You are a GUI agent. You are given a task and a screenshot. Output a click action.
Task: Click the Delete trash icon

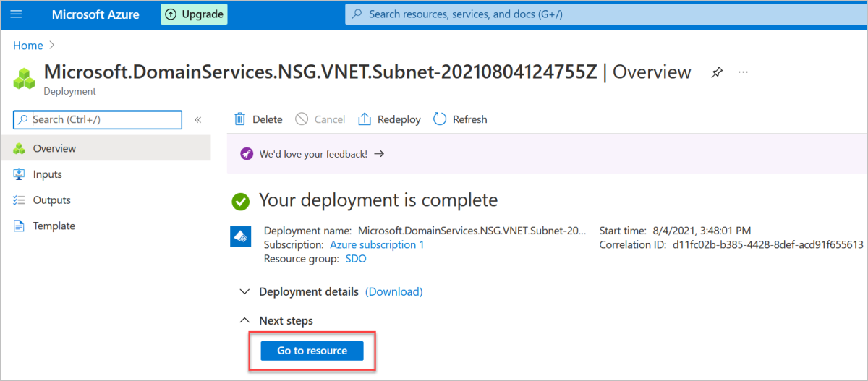(239, 119)
